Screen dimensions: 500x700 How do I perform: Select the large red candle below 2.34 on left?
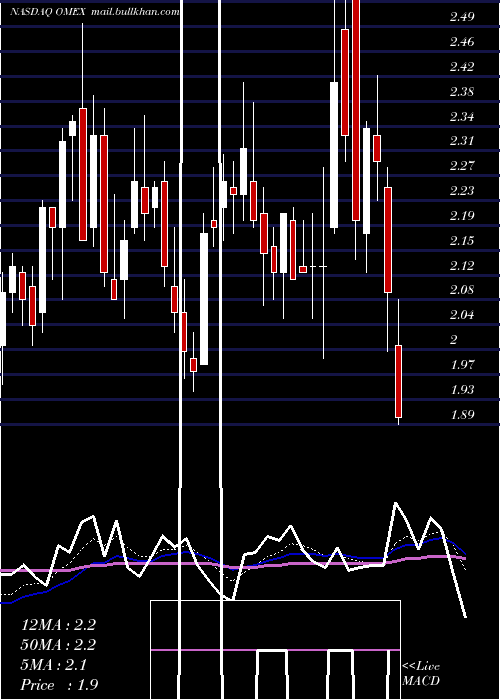click(83, 175)
